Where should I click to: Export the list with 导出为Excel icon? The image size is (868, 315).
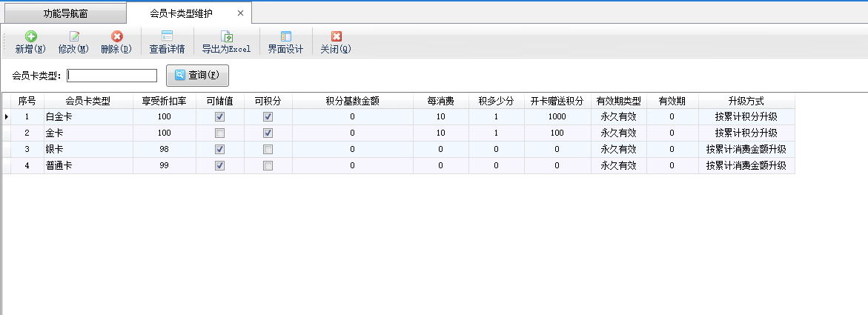227,37
